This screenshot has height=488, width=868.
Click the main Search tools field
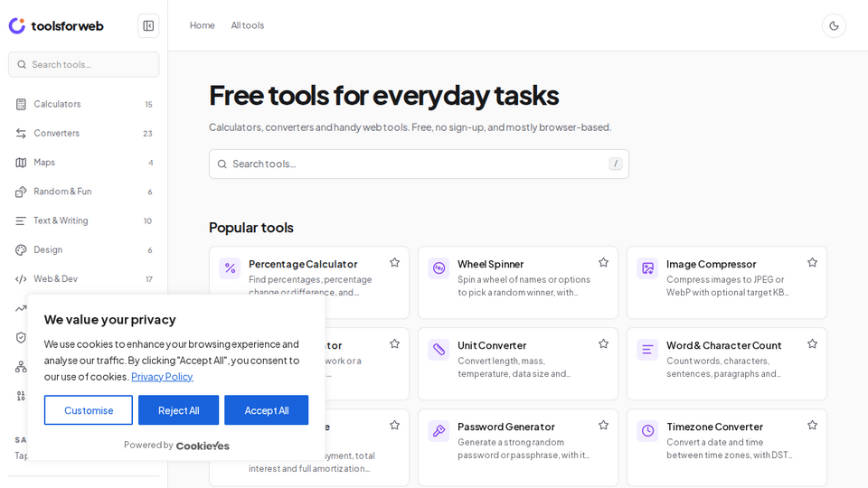tap(419, 164)
